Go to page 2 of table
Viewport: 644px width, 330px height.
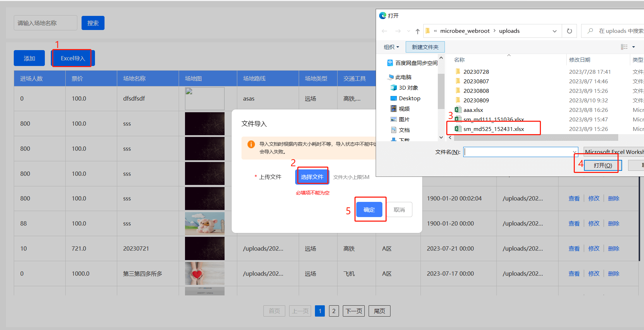click(x=334, y=311)
